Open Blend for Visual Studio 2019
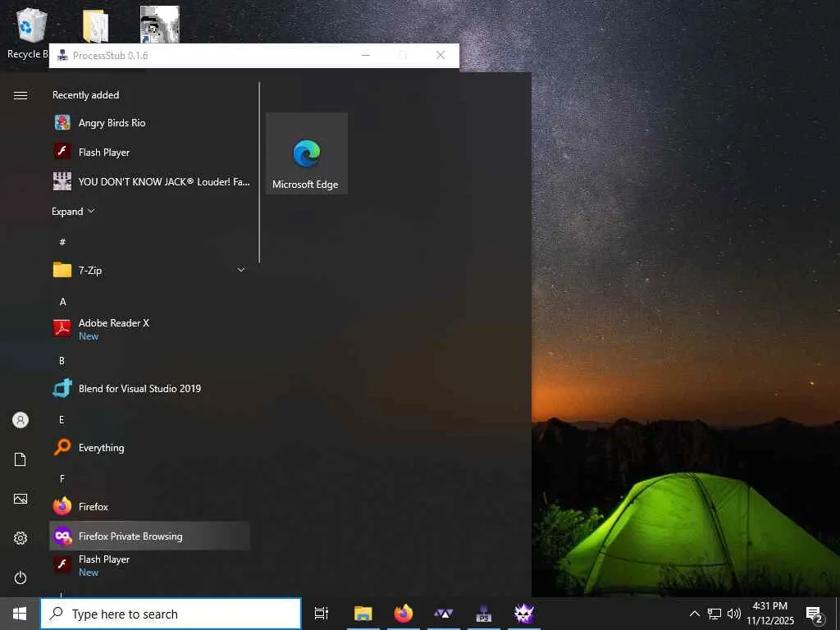Viewport: 840px width, 630px height. [149, 388]
